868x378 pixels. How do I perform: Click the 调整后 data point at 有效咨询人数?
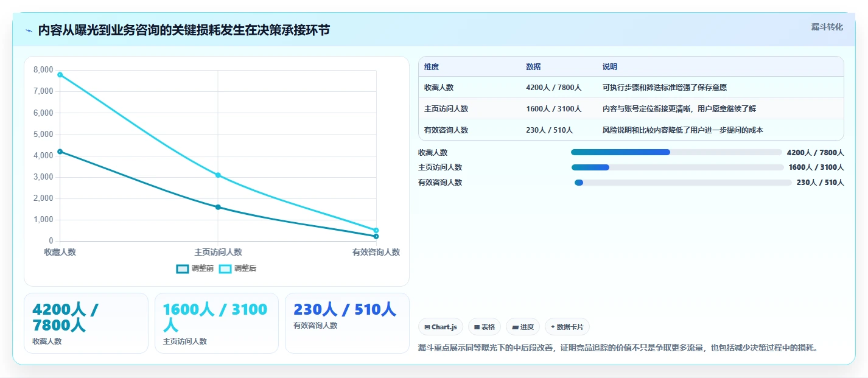pyautogui.click(x=376, y=230)
